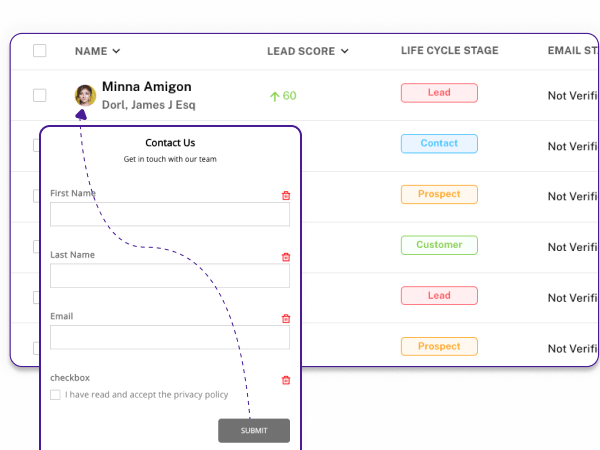Viewport: 600px width, 450px height.
Task: Select the blue Contact stage badge
Action: coord(439,143)
